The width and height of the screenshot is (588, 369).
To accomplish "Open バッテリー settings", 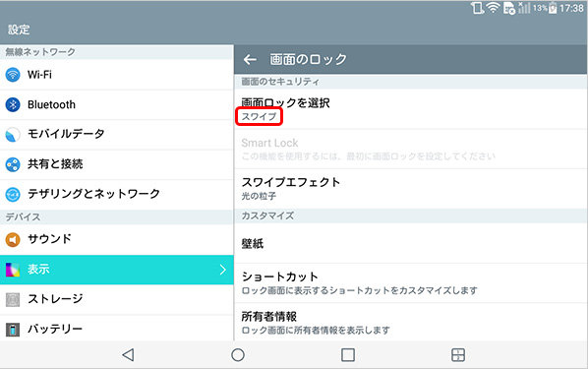I will point(117,329).
